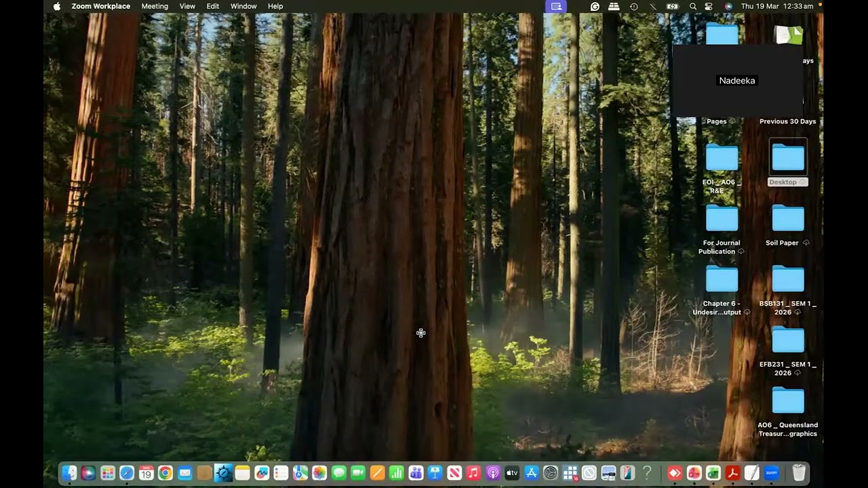
Task: Open Numbers app in dock
Action: pyautogui.click(x=397, y=473)
